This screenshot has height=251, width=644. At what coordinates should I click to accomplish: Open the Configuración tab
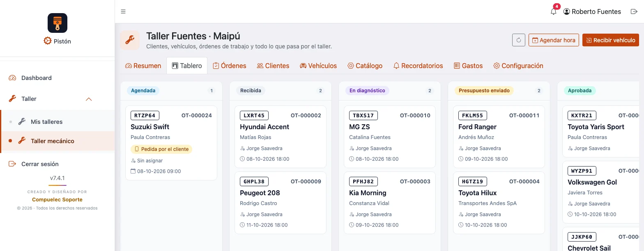[518, 66]
